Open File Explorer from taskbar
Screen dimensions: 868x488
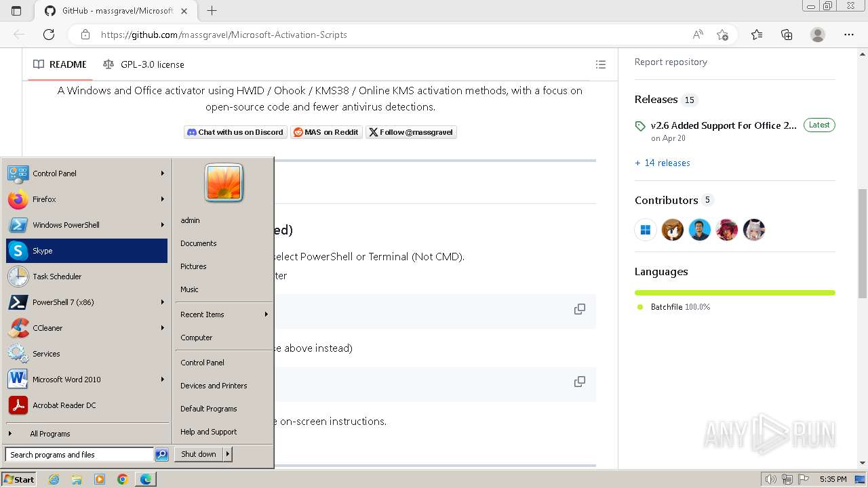coord(77,479)
